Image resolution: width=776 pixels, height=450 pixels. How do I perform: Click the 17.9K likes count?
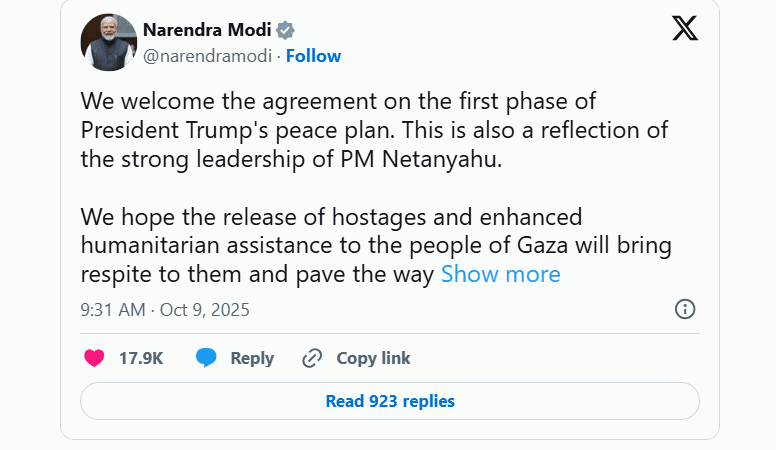[x=141, y=358]
